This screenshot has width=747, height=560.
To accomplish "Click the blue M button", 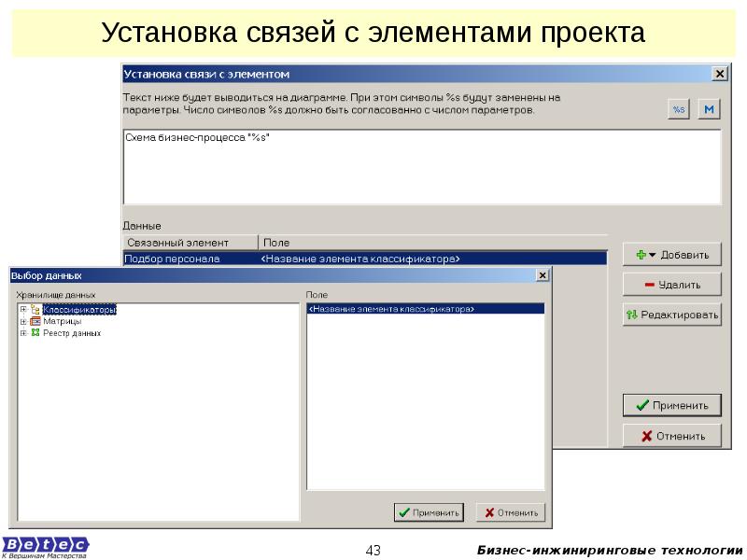I will [x=709, y=110].
